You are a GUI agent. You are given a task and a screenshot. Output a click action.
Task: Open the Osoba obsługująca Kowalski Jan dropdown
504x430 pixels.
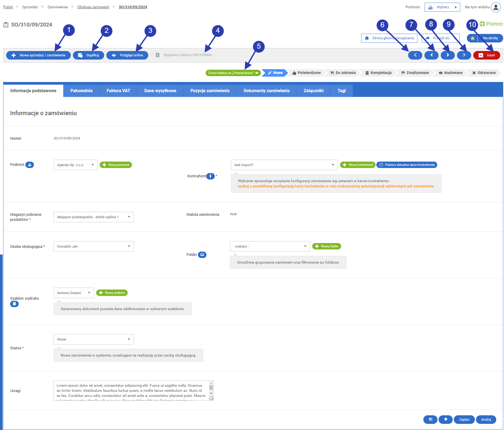(93, 246)
